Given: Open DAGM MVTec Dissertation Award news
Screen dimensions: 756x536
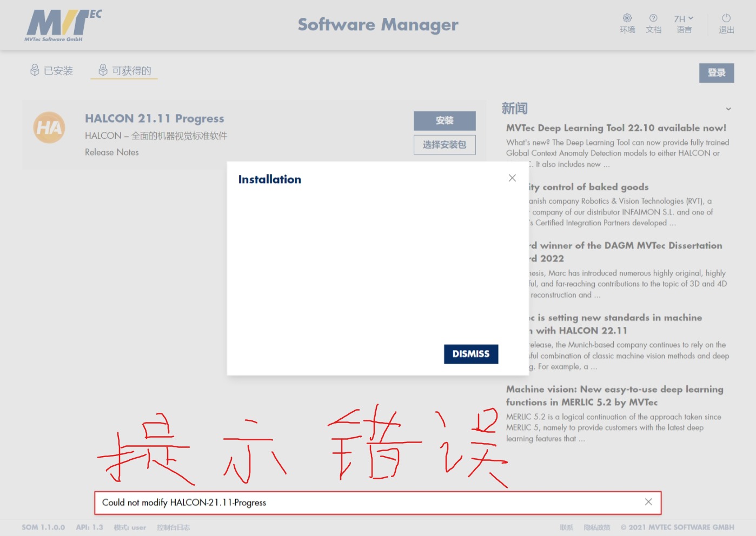Looking at the screenshot, I should (626, 252).
